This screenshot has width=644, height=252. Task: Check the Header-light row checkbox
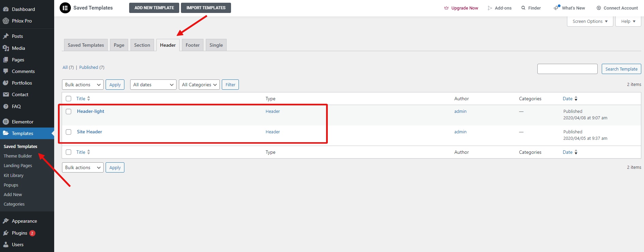click(68, 112)
